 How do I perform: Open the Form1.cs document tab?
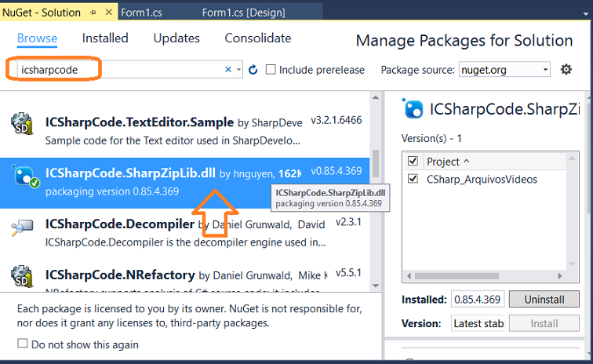click(x=141, y=13)
